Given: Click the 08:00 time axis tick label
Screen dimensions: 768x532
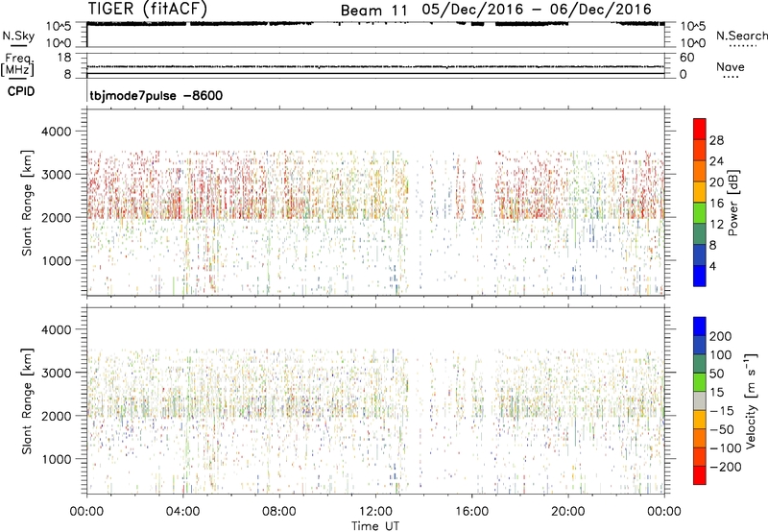Looking at the screenshot, I should click(x=279, y=512).
